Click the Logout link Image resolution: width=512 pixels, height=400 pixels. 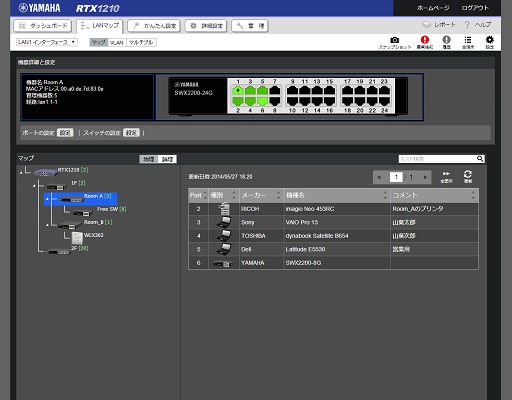pyautogui.click(x=475, y=8)
